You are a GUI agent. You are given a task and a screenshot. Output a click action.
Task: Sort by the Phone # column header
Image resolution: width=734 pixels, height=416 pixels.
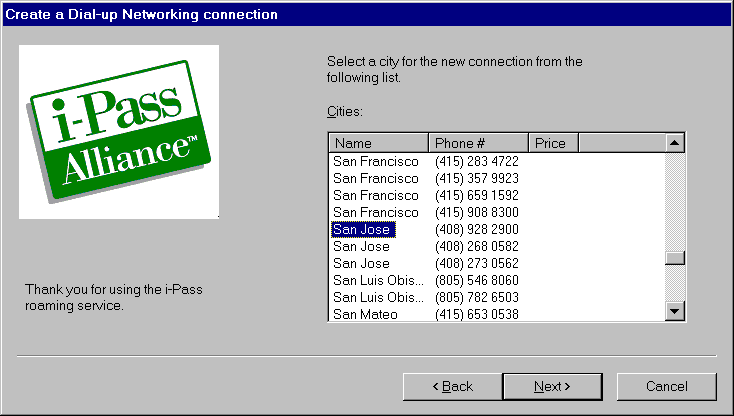(x=477, y=143)
